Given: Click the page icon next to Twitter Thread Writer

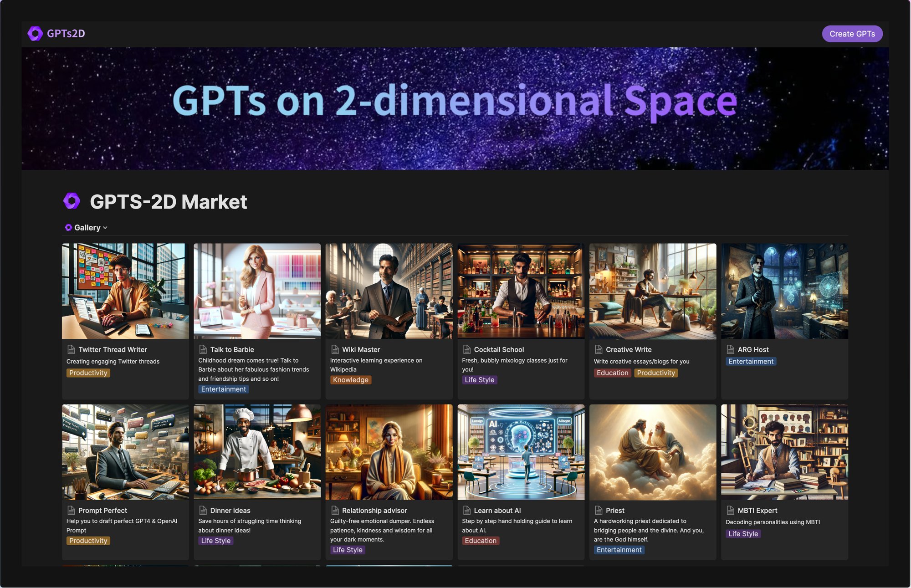Looking at the screenshot, I should pyautogui.click(x=71, y=349).
